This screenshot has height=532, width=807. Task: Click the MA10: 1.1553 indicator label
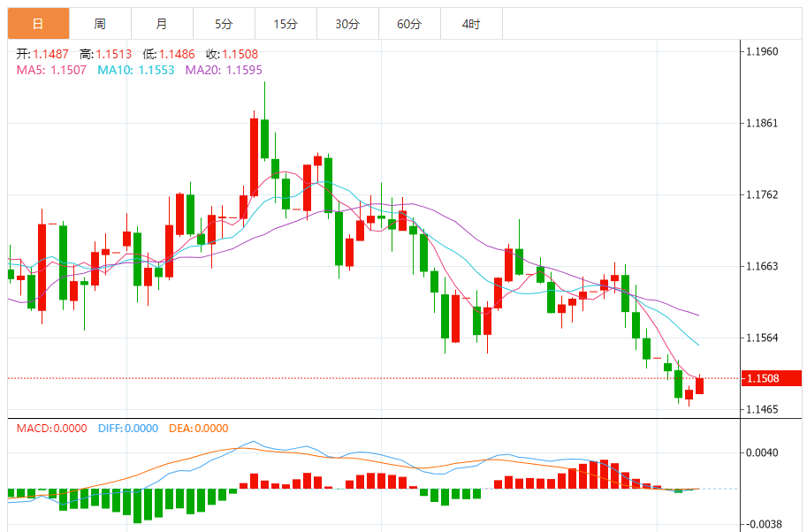pos(136,70)
